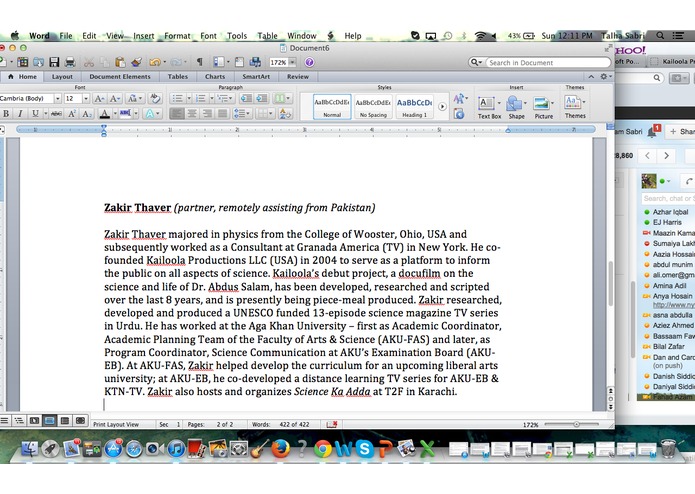Open Google Chrome from the Dock
This screenshot has height=494, width=695.
pyautogui.click(x=323, y=449)
